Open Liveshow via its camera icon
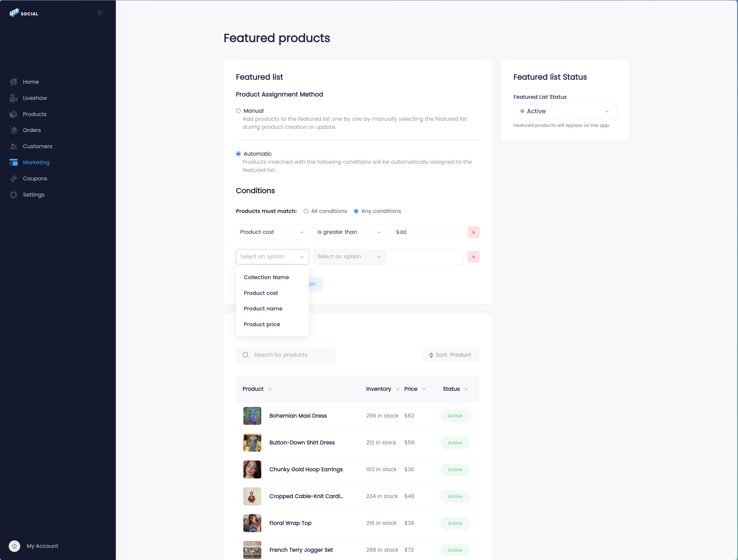 click(x=13, y=98)
